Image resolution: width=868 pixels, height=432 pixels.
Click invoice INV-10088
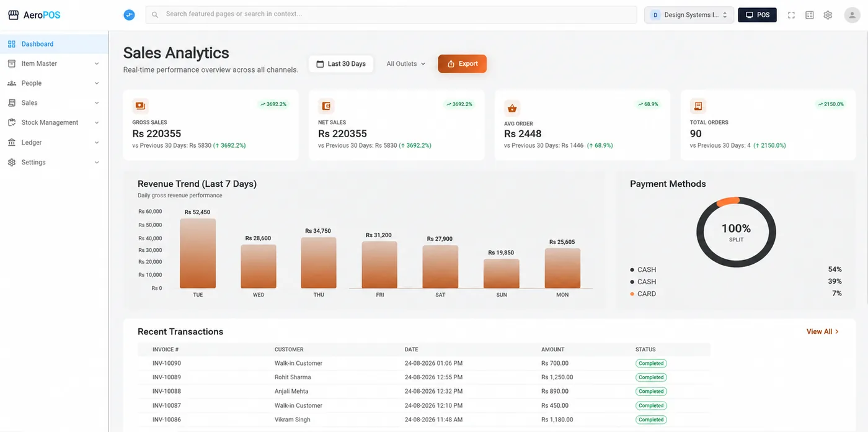tap(167, 392)
